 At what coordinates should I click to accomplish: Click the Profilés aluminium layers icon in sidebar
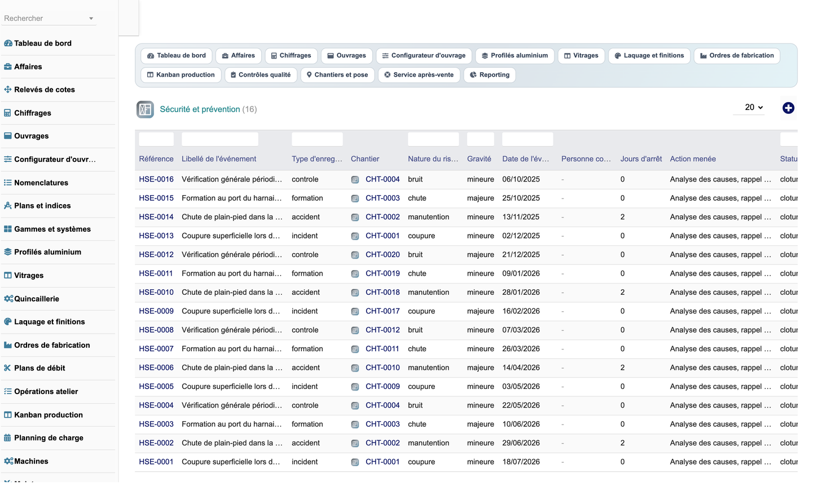click(x=8, y=252)
